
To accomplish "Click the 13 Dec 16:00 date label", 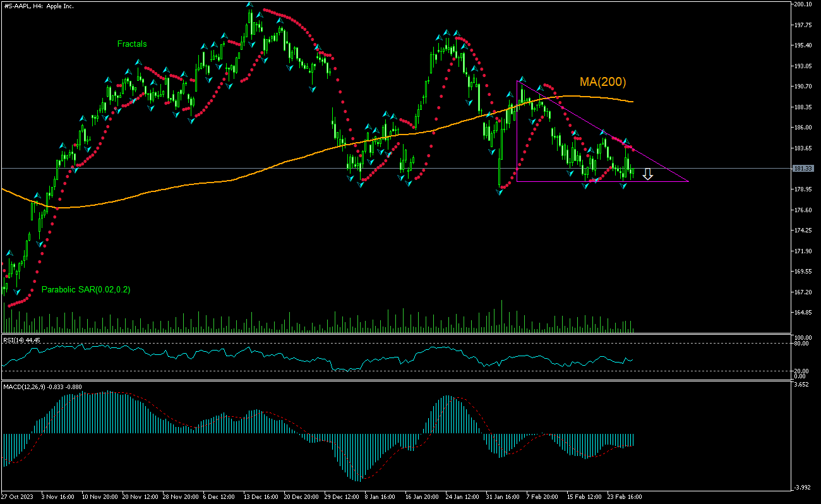I will (261, 497).
